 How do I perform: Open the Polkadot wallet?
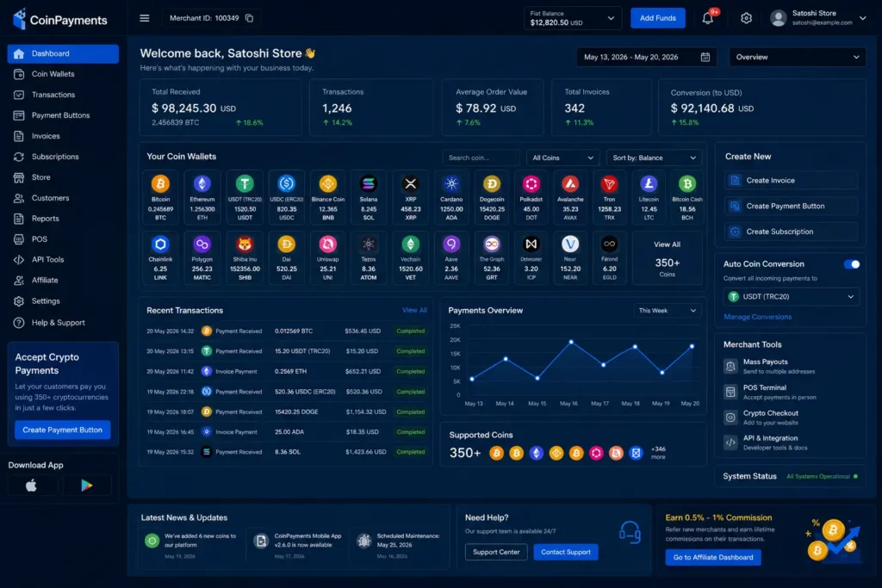tap(531, 197)
